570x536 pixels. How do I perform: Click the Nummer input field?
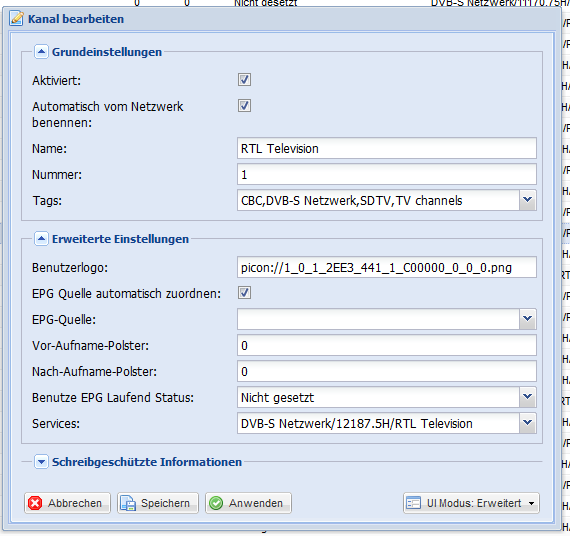click(x=387, y=174)
